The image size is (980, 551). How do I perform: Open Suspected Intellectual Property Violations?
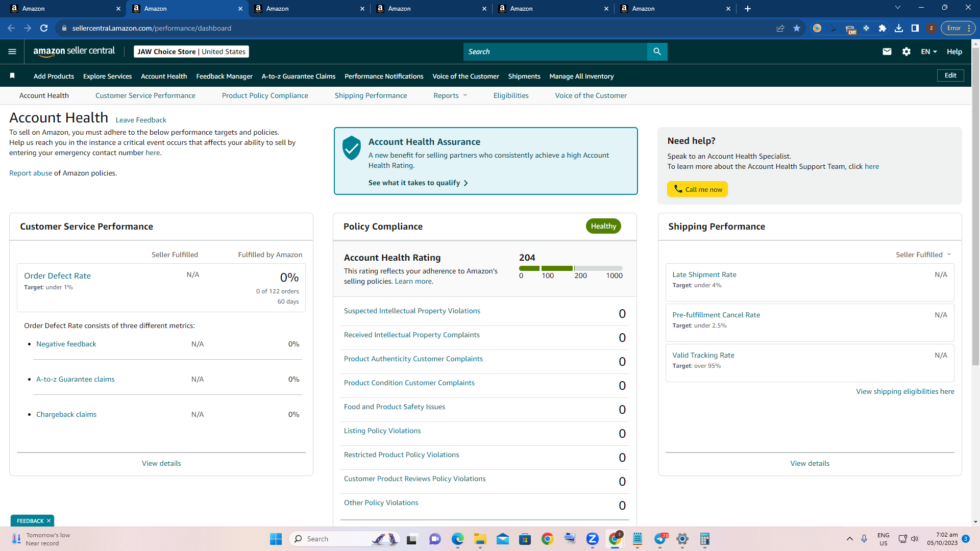coord(412,311)
